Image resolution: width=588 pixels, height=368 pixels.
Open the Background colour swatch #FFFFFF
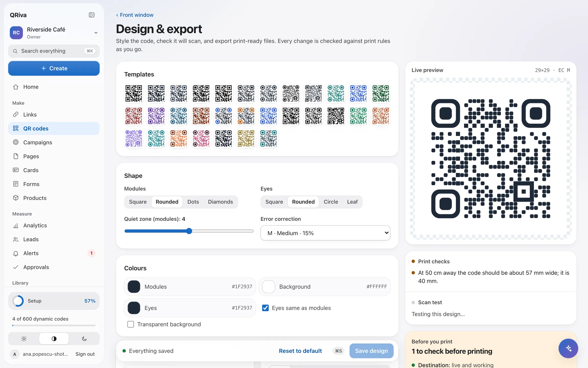[x=269, y=287]
